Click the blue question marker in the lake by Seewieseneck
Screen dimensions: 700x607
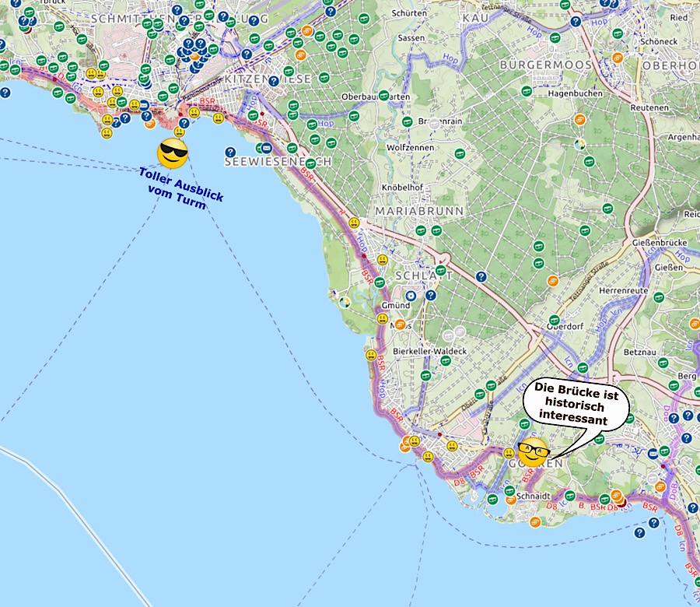tap(230, 153)
